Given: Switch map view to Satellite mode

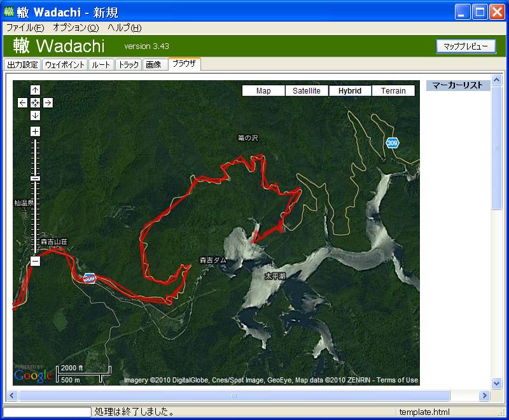Looking at the screenshot, I should click(x=307, y=90).
